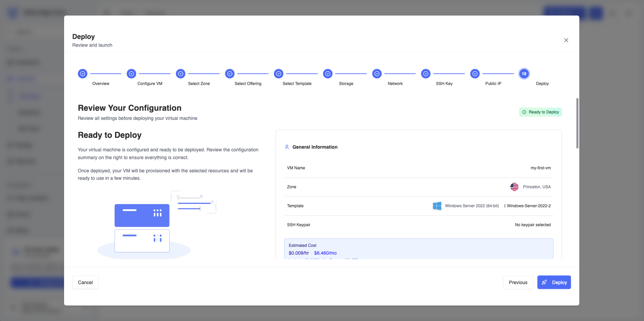Click the step 10 Deploy circle
The image size is (644, 321).
click(x=524, y=73)
